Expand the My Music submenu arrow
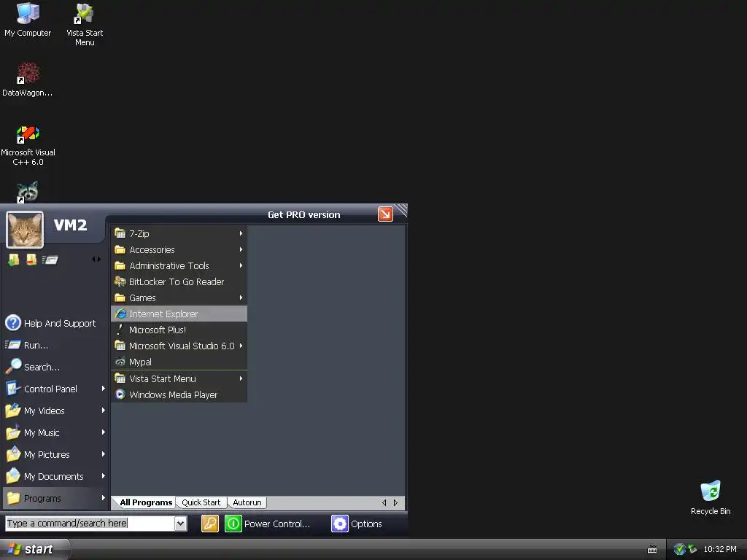 104,432
